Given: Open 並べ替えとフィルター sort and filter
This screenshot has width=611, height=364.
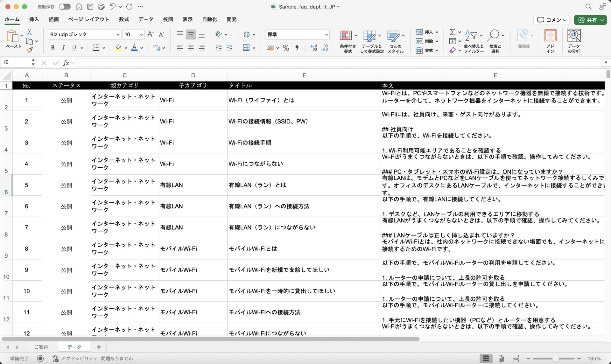Looking at the screenshot, I should (x=474, y=41).
